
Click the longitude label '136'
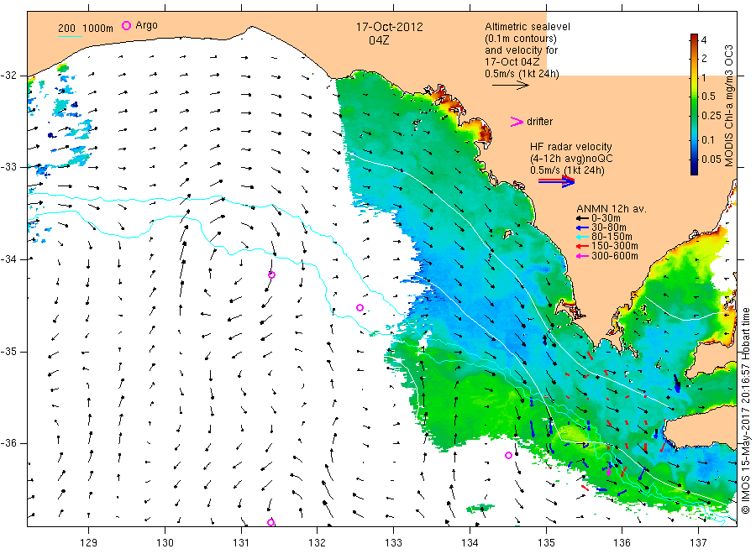622,543
